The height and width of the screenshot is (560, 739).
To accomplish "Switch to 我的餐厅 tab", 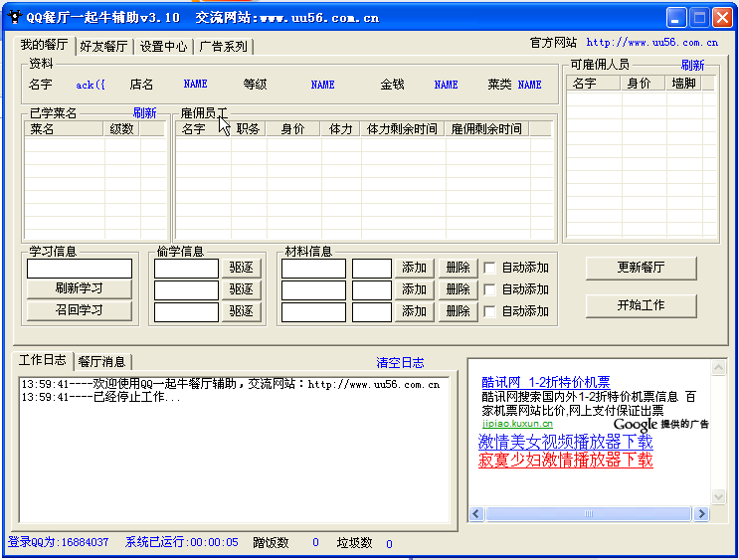I will pyautogui.click(x=44, y=45).
